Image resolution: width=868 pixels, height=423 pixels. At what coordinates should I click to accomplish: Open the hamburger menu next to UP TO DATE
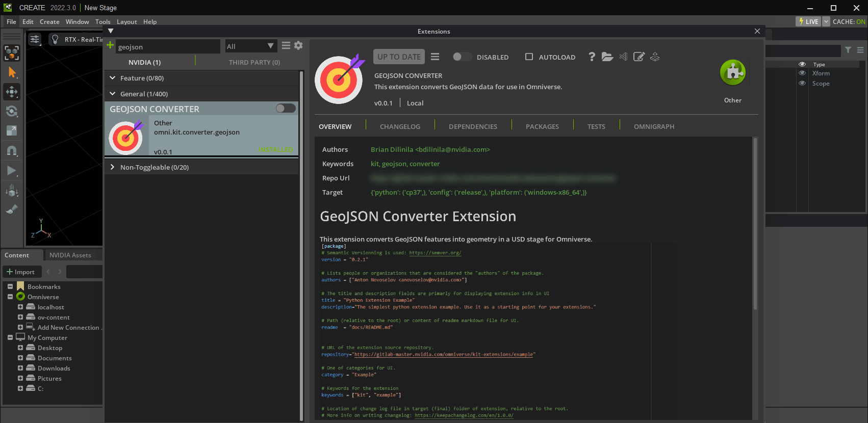435,57
